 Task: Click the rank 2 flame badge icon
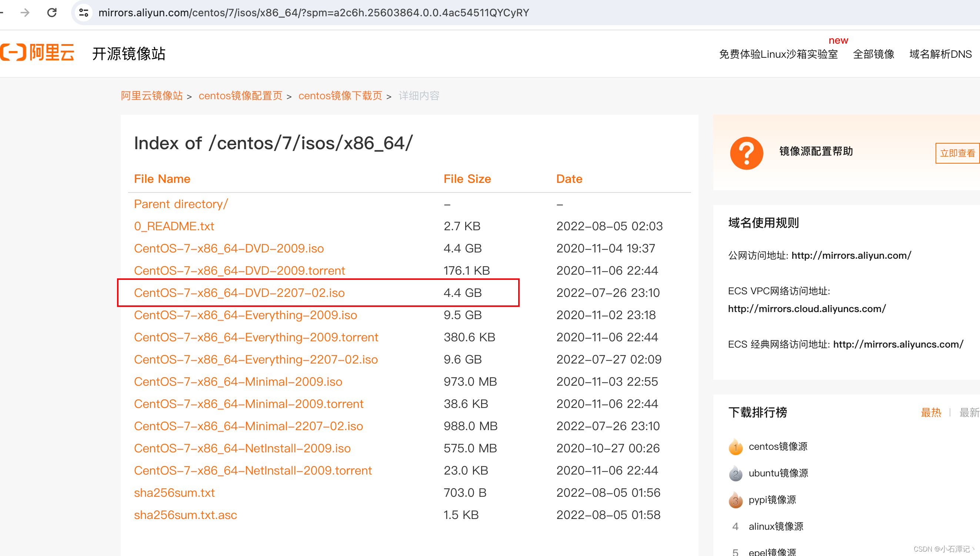(x=736, y=473)
